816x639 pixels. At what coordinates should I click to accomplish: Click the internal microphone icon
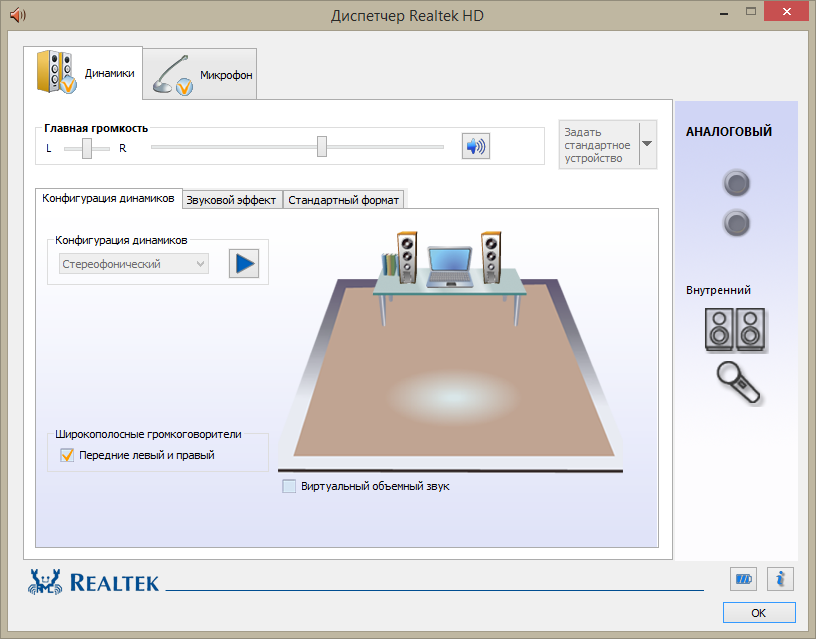[x=738, y=385]
